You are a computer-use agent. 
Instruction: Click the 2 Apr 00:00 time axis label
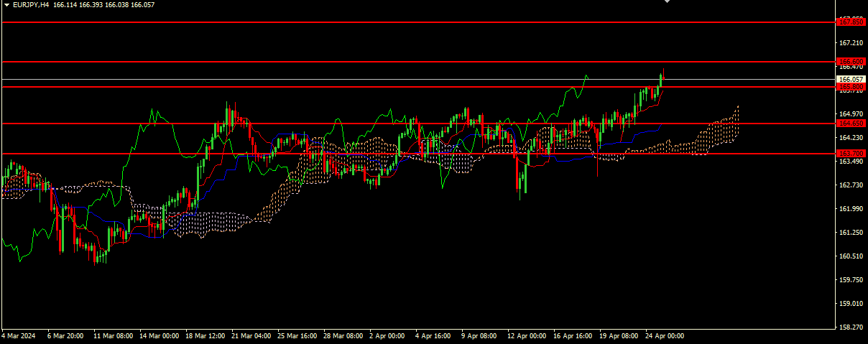(387, 335)
